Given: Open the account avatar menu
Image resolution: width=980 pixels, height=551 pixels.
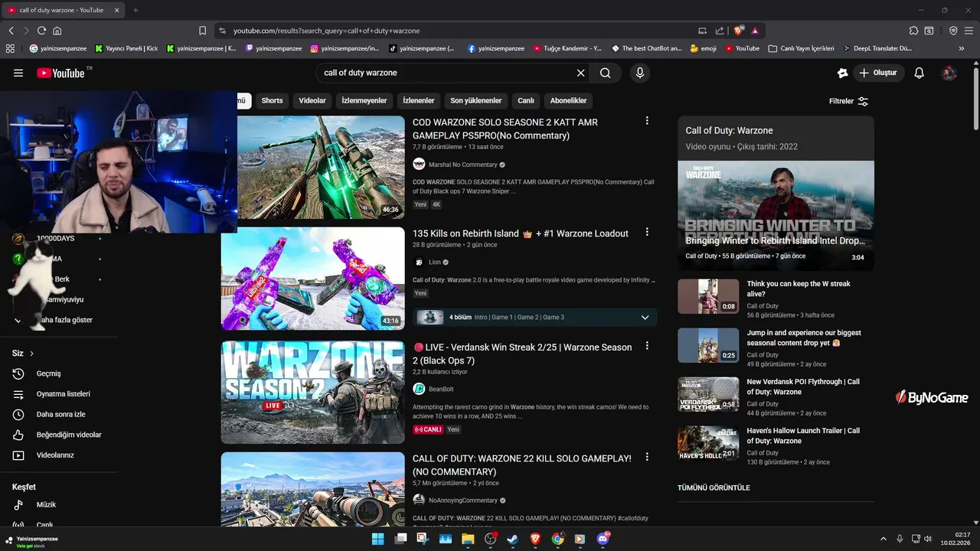Looking at the screenshot, I should [x=949, y=73].
